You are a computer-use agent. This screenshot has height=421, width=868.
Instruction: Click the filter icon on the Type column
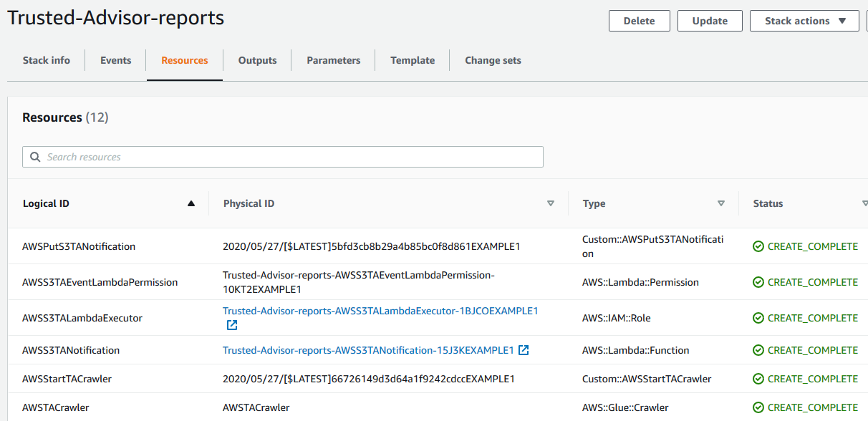click(721, 203)
